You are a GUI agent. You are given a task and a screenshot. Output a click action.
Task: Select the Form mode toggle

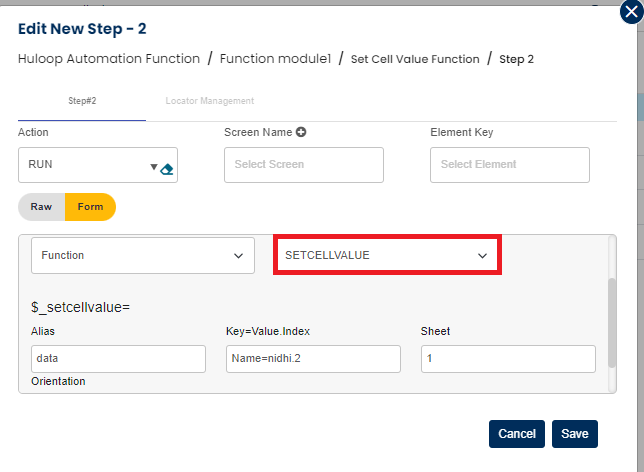(90, 207)
